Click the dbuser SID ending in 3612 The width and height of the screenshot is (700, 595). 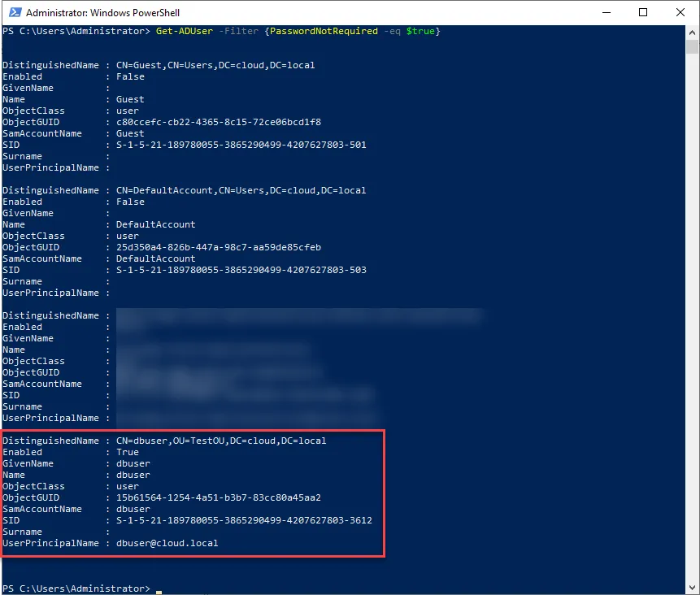[x=244, y=520]
